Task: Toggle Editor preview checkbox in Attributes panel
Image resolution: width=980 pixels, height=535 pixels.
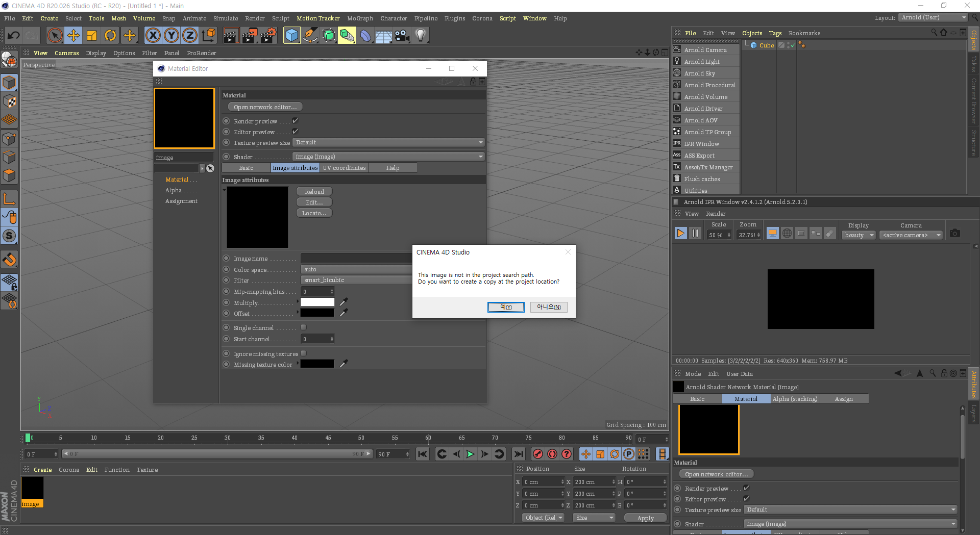Action: [746, 499]
